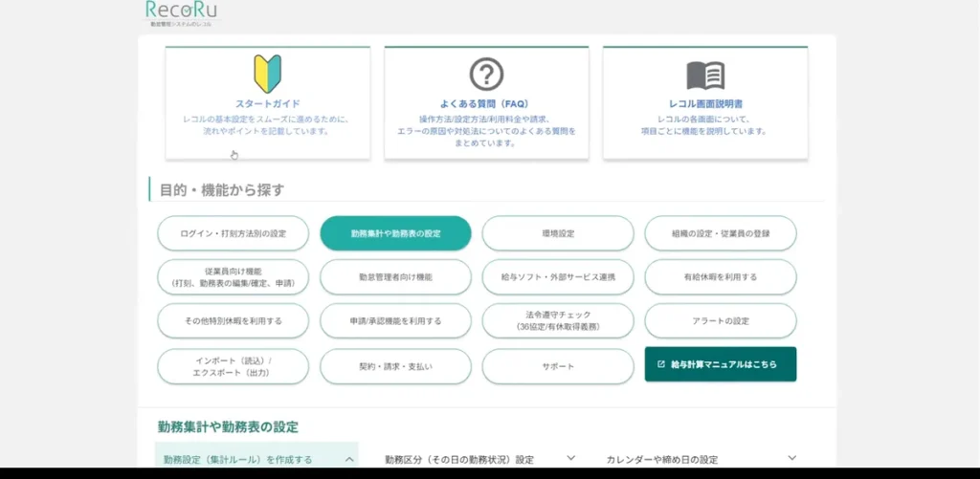Image resolution: width=980 pixels, height=479 pixels.
Task: Open the スタートガイド link
Action: click(267, 103)
